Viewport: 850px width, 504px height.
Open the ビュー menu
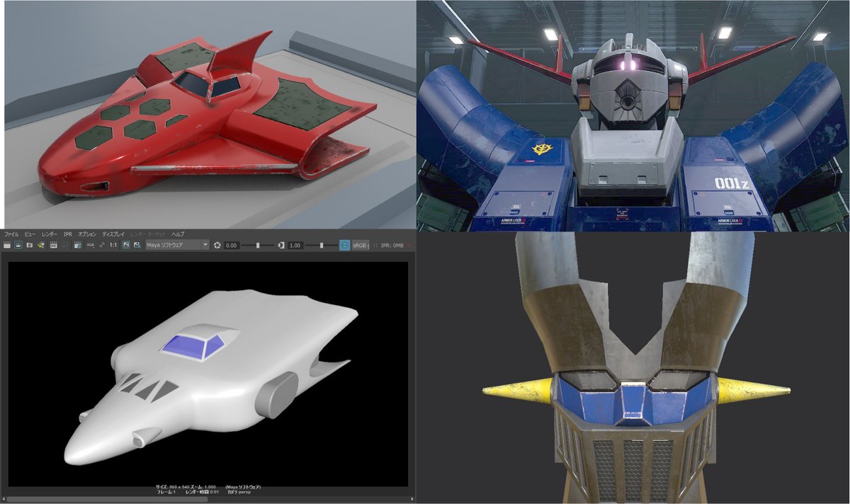click(30, 234)
